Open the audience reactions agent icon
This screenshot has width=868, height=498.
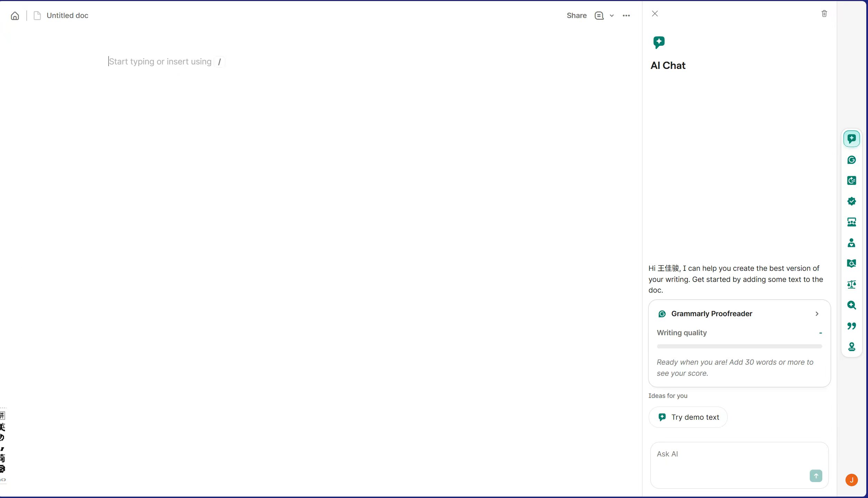point(851,222)
